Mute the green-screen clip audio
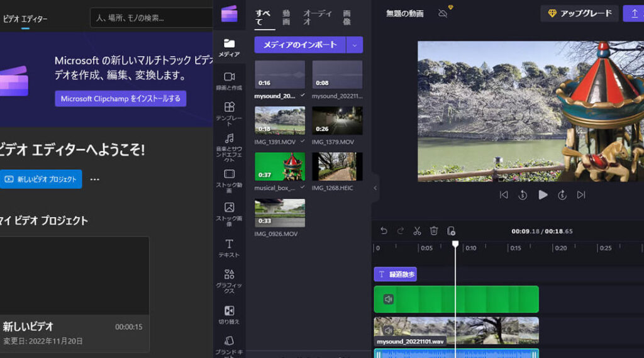 [389, 299]
